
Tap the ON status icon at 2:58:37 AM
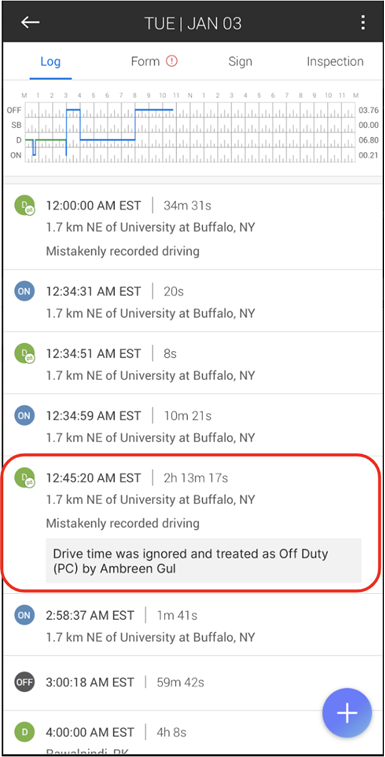(x=24, y=615)
